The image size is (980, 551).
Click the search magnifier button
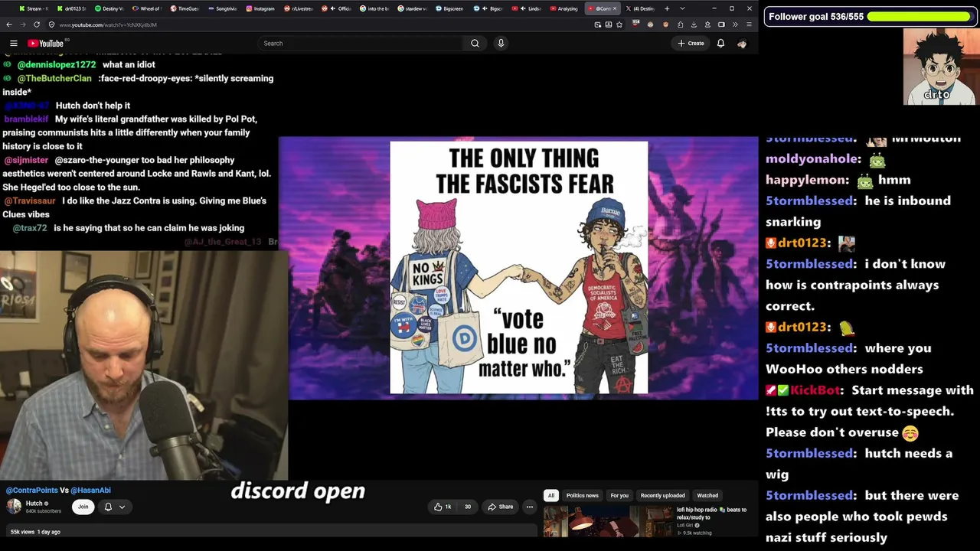tap(475, 44)
